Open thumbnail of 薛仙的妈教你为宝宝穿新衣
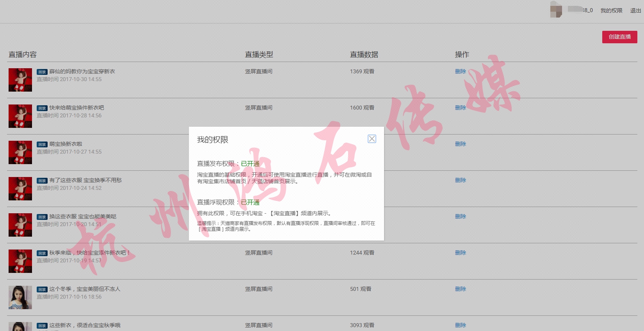The height and width of the screenshot is (331, 644). tap(20, 80)
